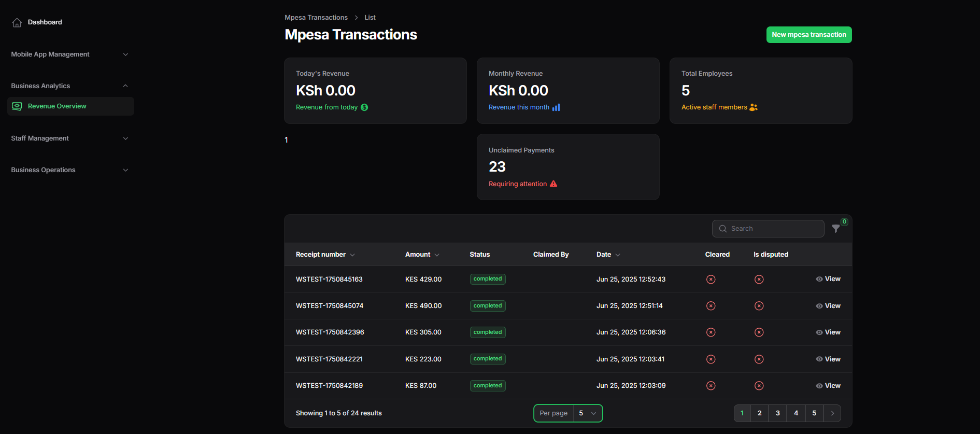Click the bar chart icon beside Revenue this month
This screenshot has width=980, height=434.
(x=556, y=107)
